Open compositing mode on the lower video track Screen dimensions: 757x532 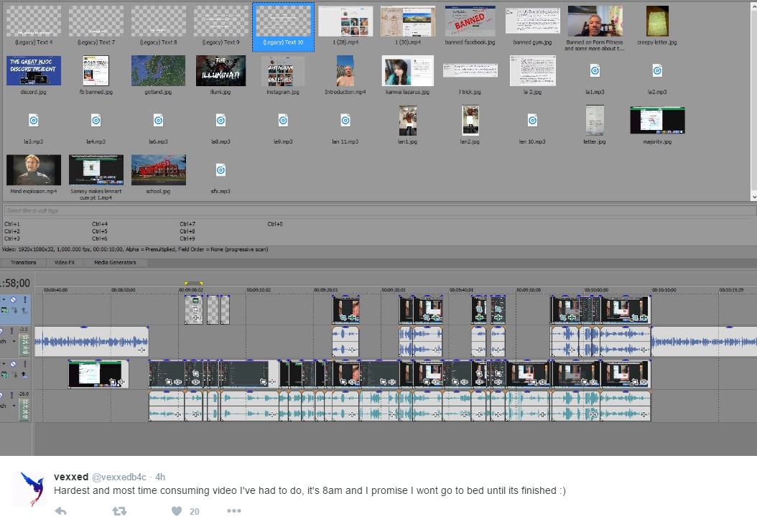pyautogui.click(x=5, y=375)
